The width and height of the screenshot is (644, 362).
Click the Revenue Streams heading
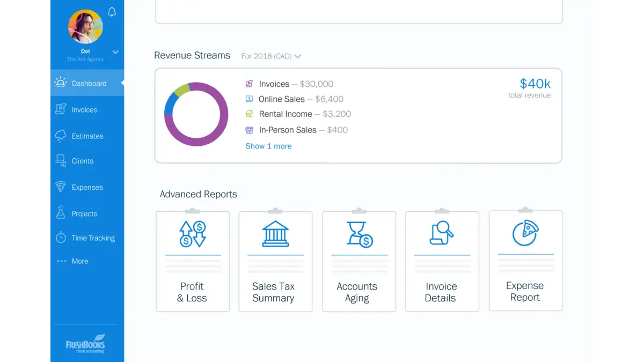[x=192, y=55]
